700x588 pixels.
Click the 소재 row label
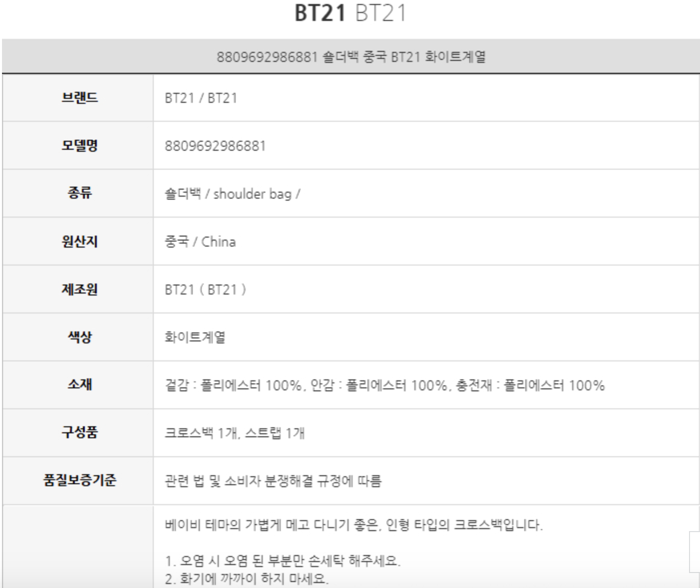79,384
